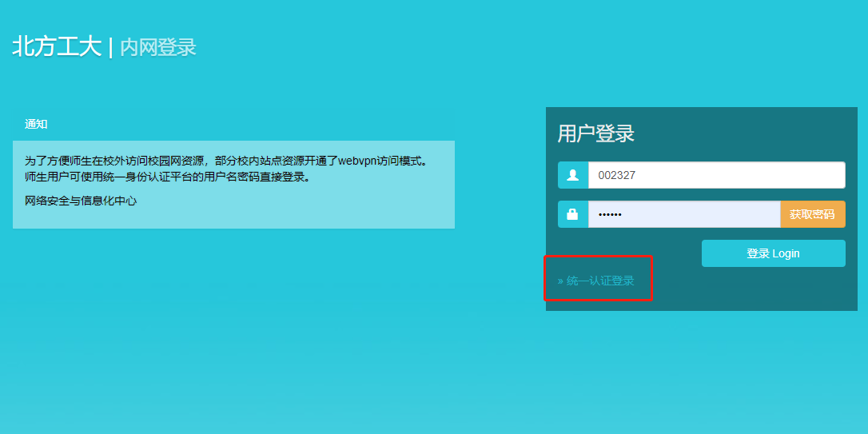Screen dimensions: 868x434
Task: Click the word webvpn in the notice
Action: point(356,161)
